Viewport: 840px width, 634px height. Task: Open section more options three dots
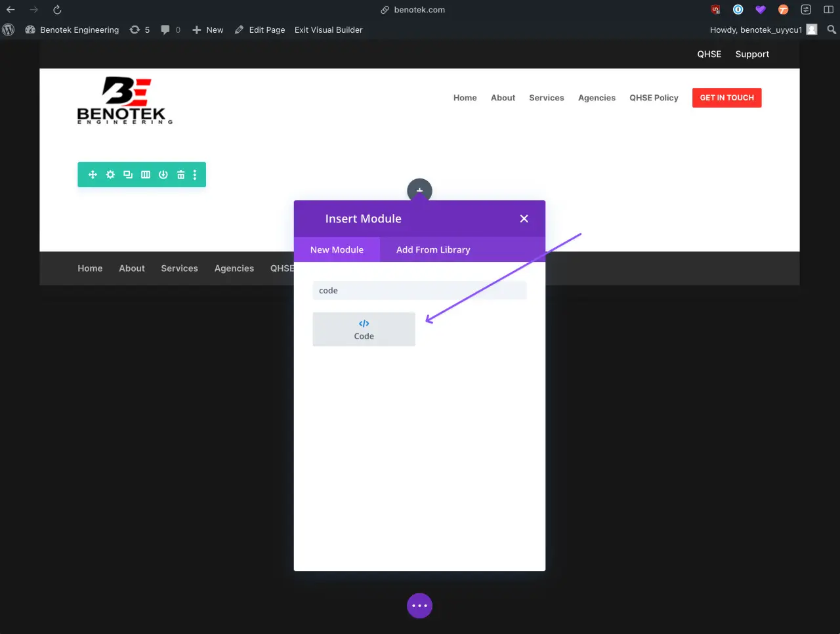[195, 175]
